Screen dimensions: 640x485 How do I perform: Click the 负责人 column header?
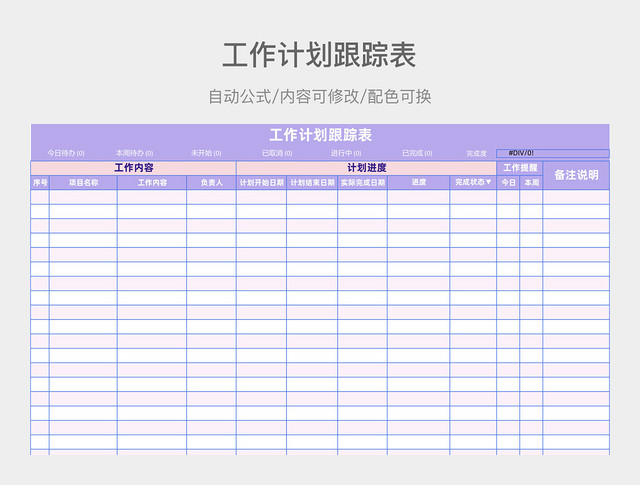(x=211, y=182)
